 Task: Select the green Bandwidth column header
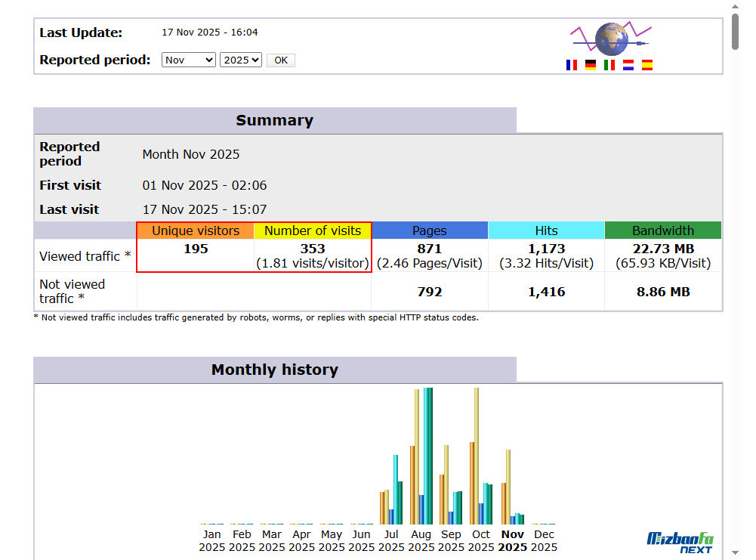click(662, 230)
